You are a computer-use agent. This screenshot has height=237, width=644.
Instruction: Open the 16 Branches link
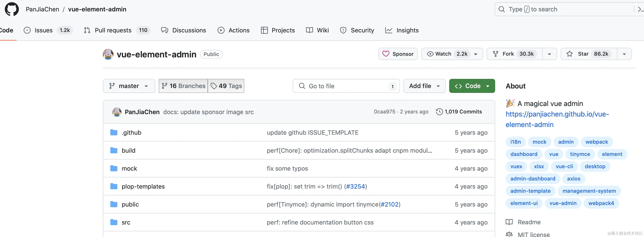183,86
